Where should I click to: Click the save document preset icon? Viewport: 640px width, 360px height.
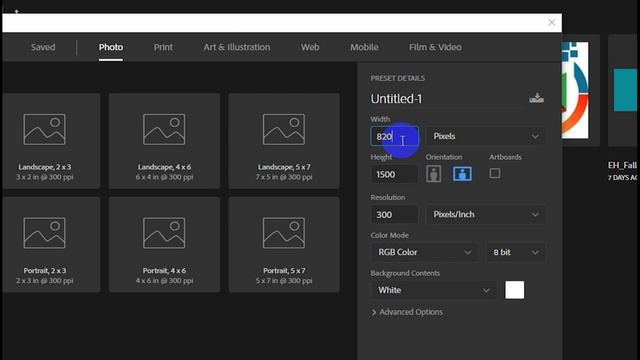click(536, 98)
